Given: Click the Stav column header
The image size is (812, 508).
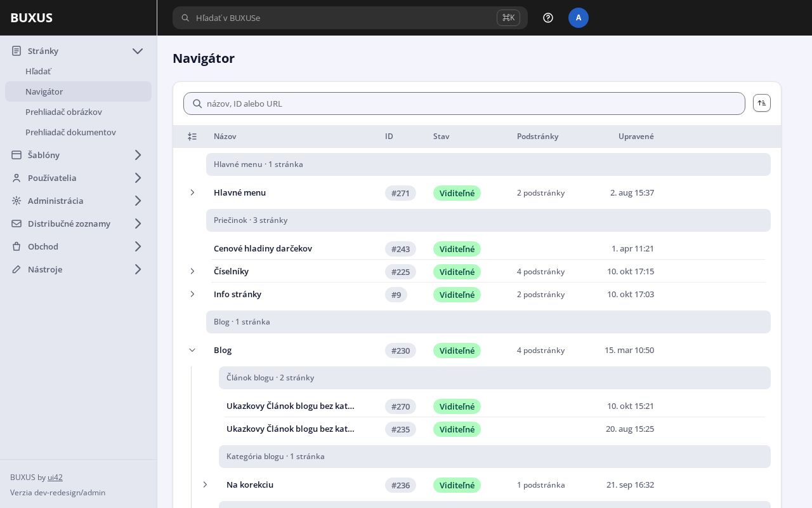Looking at the screenshot, I should (441, 137).
